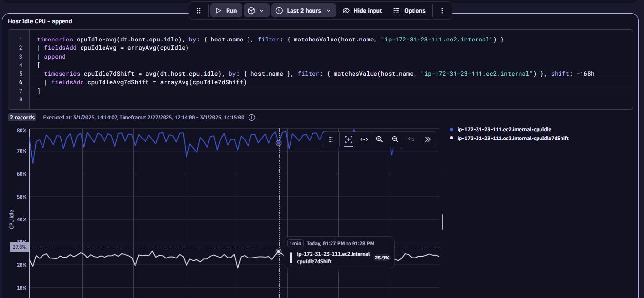Click the chart toolbar drag handle
The width and height of the screenshot is (644, 298).
pyautogui.click(x=331, y=139)
